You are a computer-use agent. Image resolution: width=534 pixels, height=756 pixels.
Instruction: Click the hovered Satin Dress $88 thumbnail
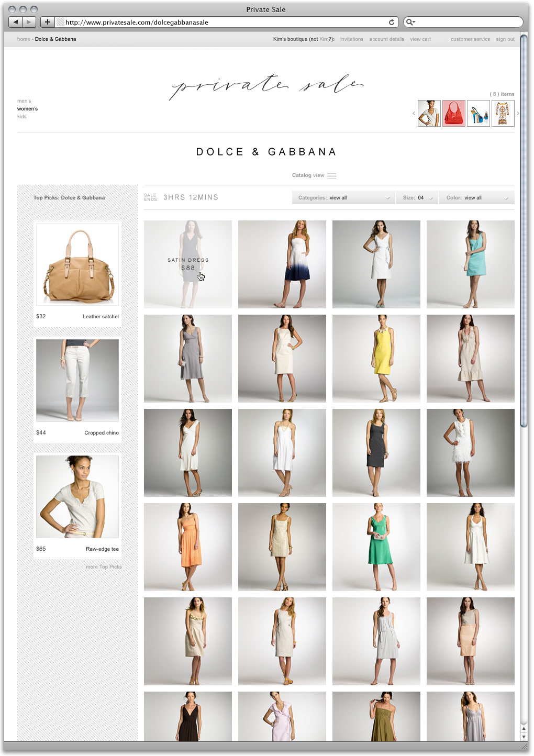pyautogui.click(x=188, y=264)
